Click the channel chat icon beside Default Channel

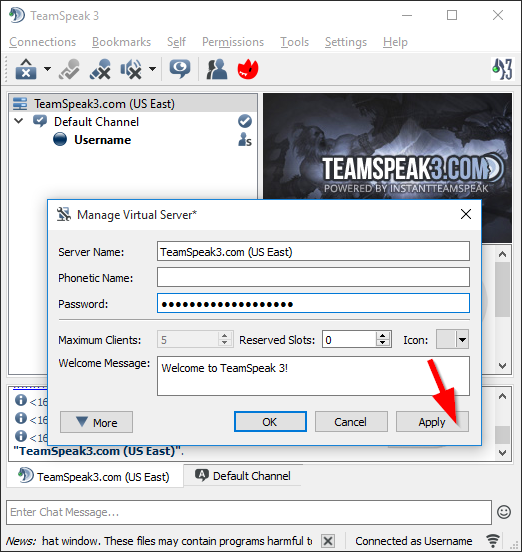40,121
